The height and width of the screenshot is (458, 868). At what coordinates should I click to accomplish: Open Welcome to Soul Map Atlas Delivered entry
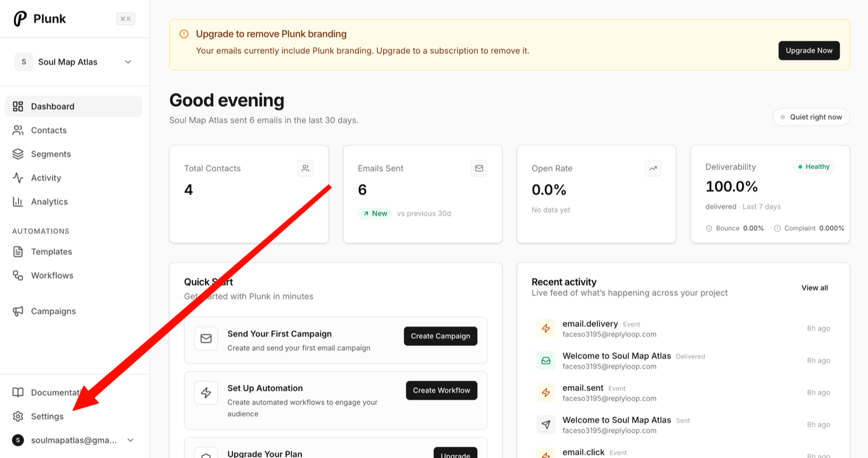coord(683,360)
